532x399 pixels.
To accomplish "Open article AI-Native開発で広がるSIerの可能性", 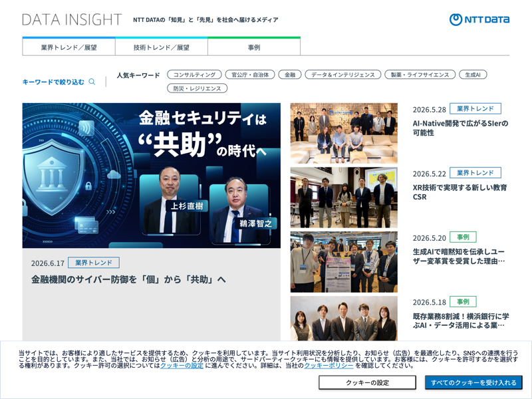I will (460, 128).
